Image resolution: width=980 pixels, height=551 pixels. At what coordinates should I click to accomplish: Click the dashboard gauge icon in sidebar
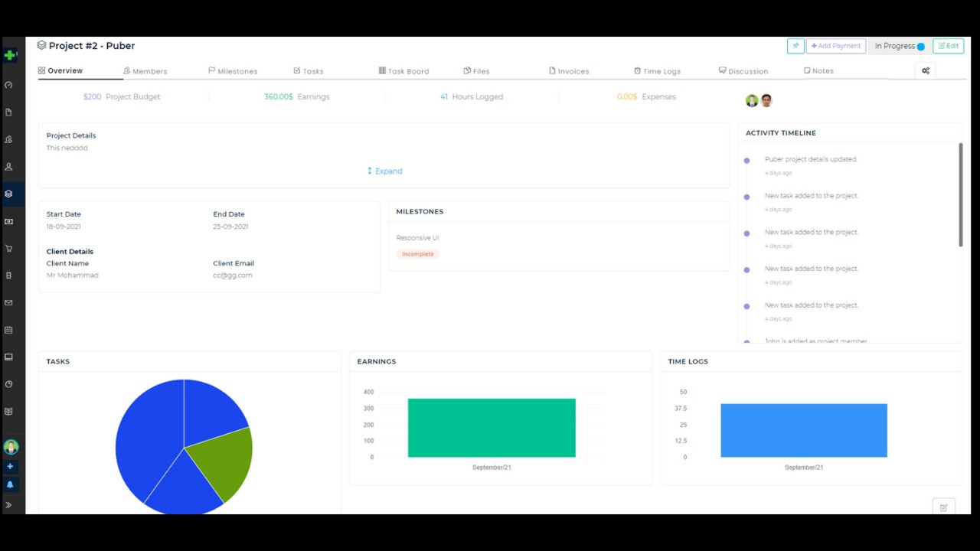(x=8, y=85)
